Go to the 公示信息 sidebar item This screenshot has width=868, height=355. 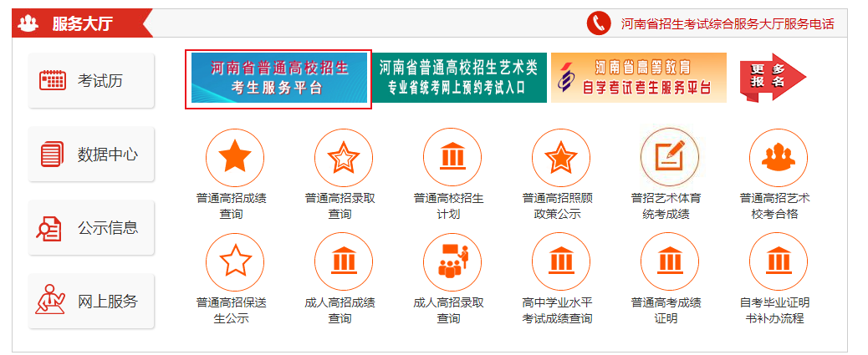pyautogui.click(x=92, y=228)
